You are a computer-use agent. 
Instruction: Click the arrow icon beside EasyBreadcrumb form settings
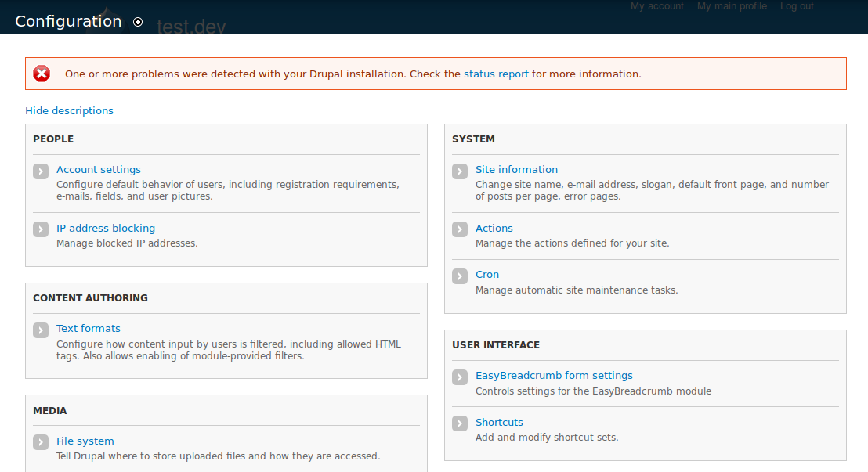pos(459,377)
